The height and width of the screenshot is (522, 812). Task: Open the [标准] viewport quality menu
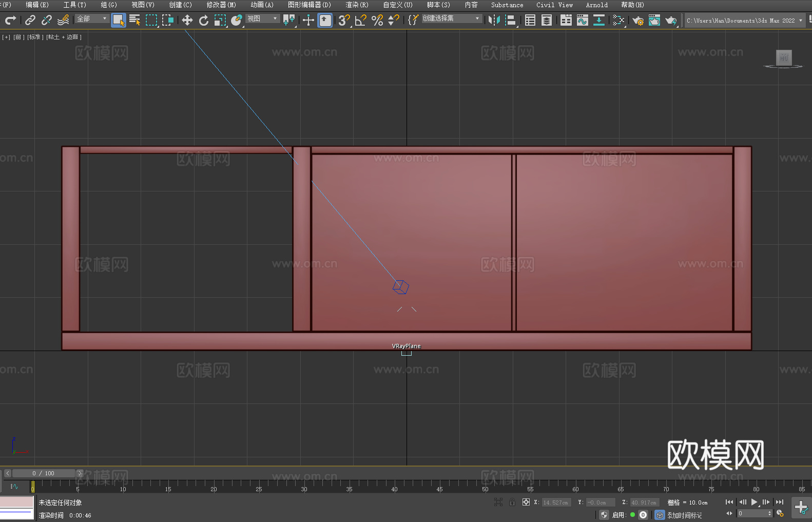coord(35,37)
